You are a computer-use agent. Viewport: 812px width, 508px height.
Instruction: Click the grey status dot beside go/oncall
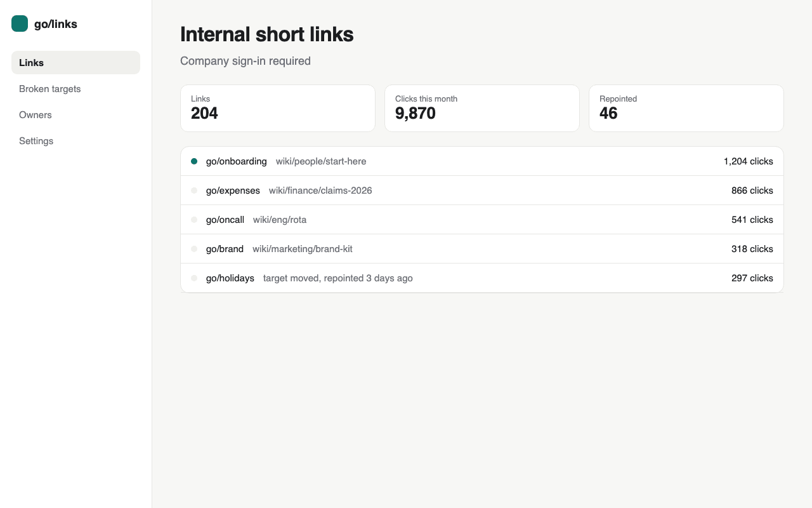(x=194, y=220)
